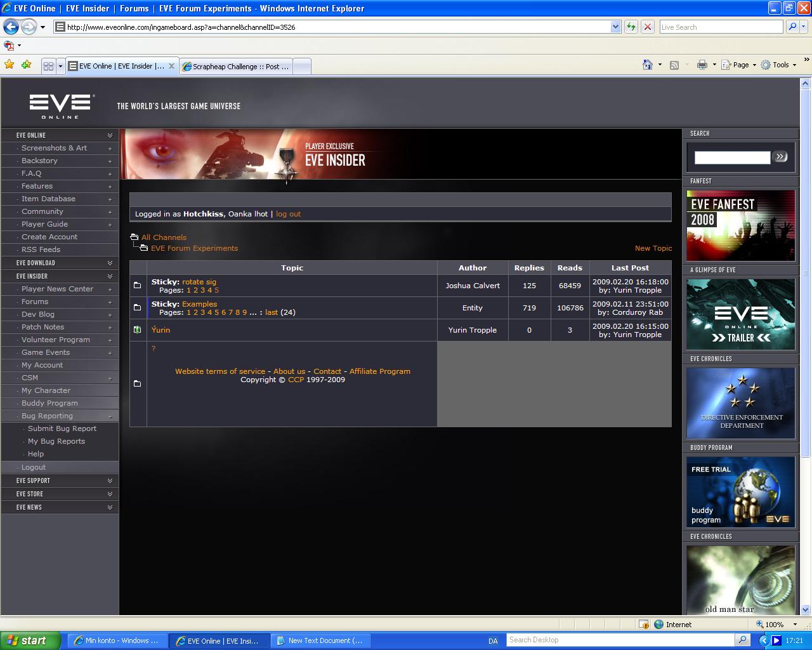
Task: Submit site search with the arrow button
Action: pyautogui.click(x=780, y=156)
